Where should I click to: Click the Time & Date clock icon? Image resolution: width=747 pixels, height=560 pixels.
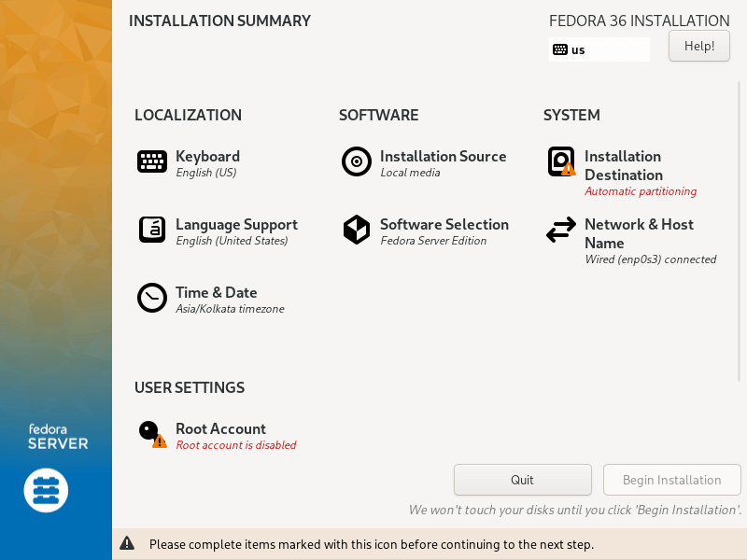(152, 298)
